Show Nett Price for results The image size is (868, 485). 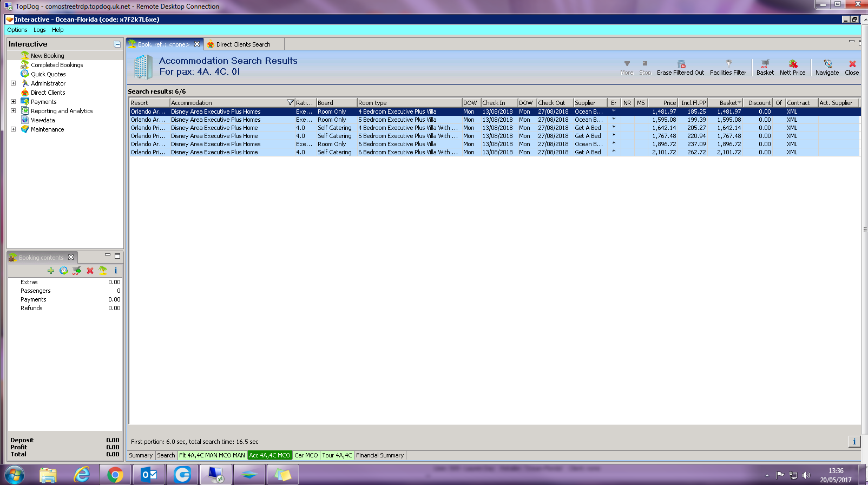point(792,68)
